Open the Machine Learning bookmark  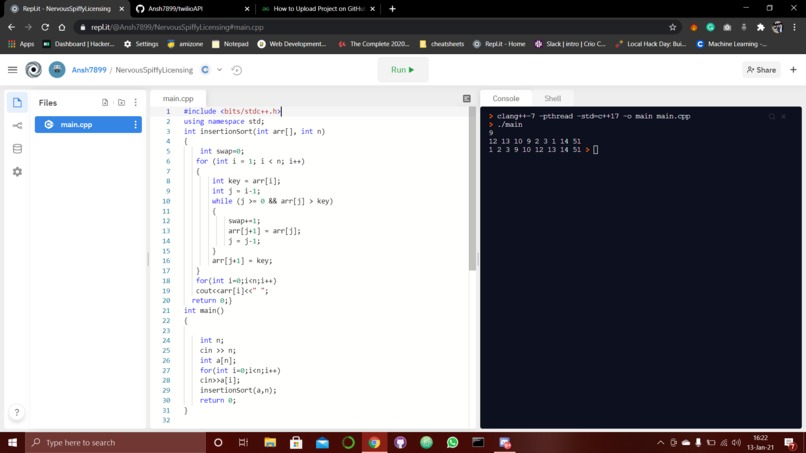tap(731, 44)
